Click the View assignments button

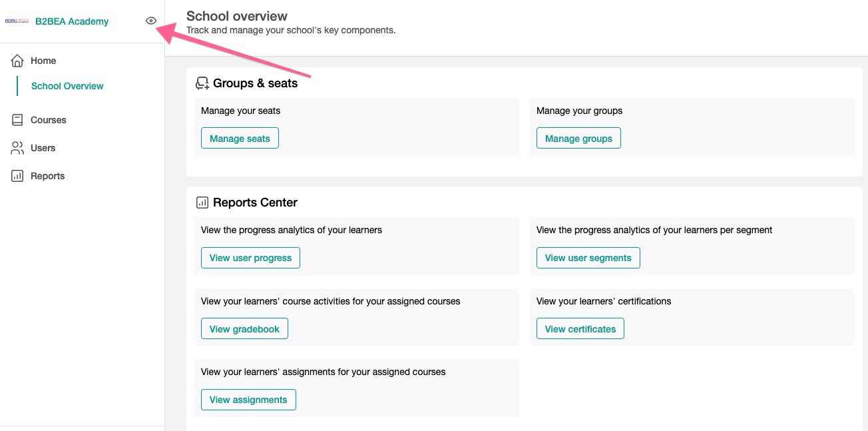pos(248,400)
